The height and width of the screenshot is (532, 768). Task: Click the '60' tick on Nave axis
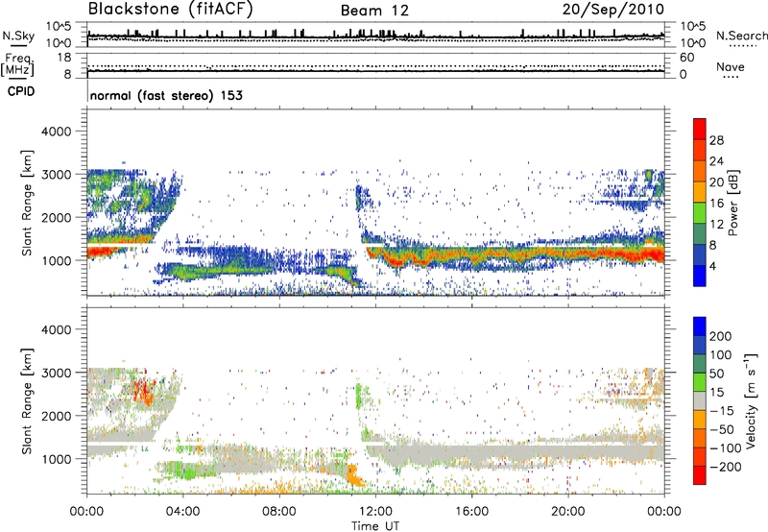(x=686, y=58)
